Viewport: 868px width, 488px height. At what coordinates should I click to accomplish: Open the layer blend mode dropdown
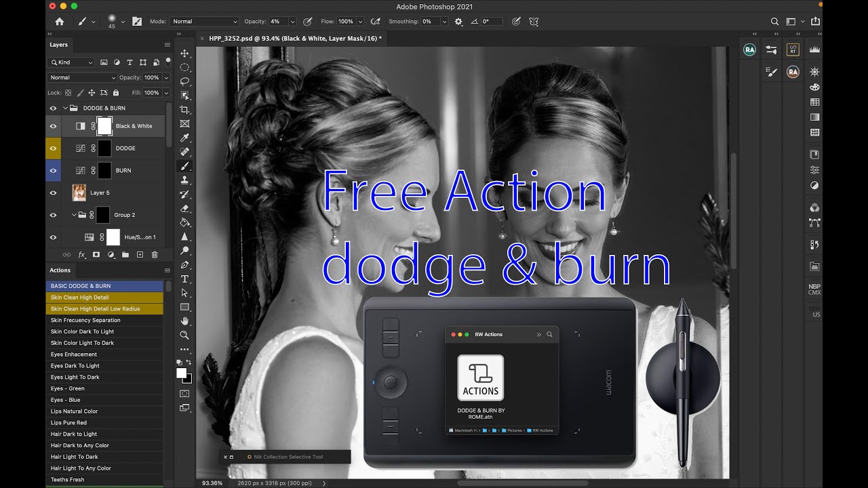pos(83,78)
